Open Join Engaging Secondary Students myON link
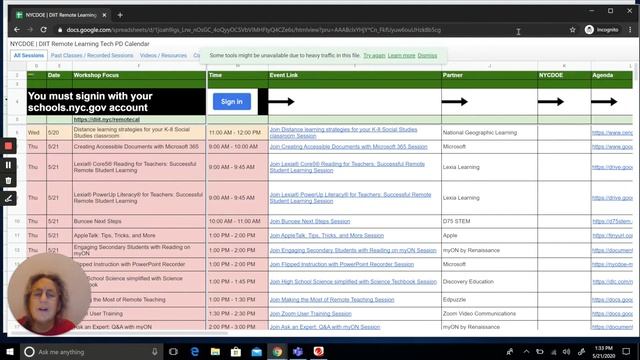The height and width of the screenshot is (360, 640). point(353,250)
